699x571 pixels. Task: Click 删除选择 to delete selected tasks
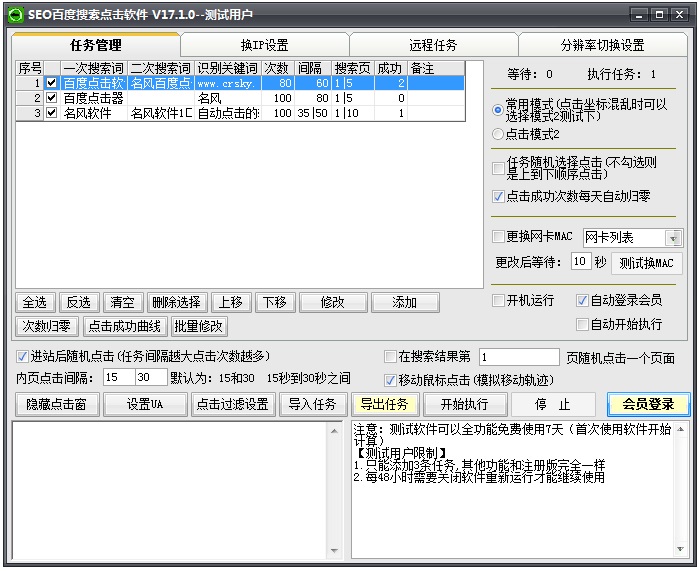[176, 302]
